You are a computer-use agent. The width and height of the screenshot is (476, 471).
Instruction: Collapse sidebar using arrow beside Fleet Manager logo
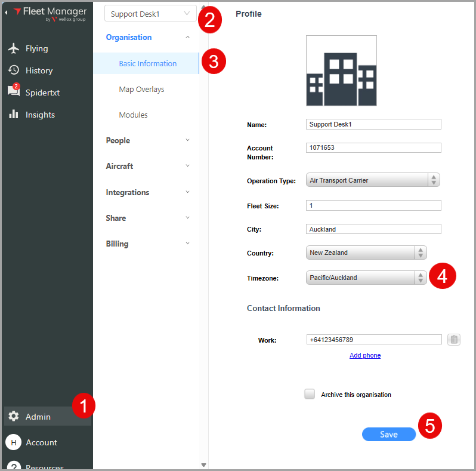coord(7,13)
